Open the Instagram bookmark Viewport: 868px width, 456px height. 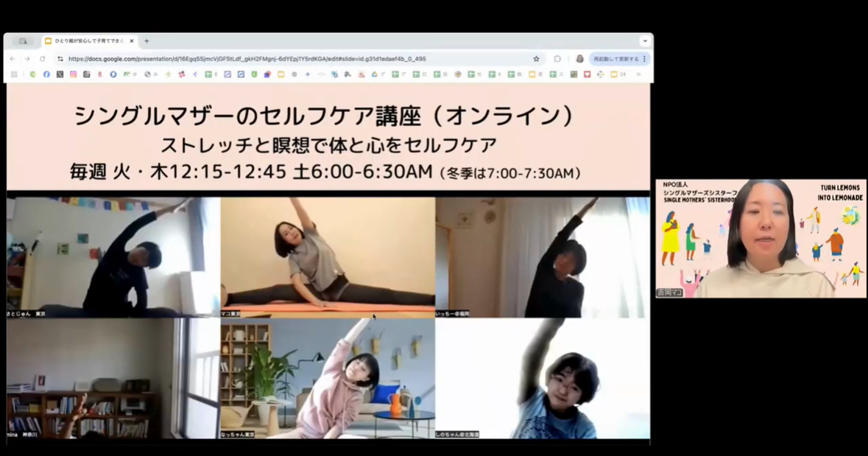(x=73, y=74)
